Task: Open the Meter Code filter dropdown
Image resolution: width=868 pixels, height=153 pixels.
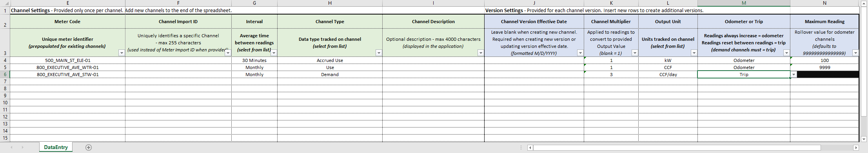Action: click(x=122, y=53)
